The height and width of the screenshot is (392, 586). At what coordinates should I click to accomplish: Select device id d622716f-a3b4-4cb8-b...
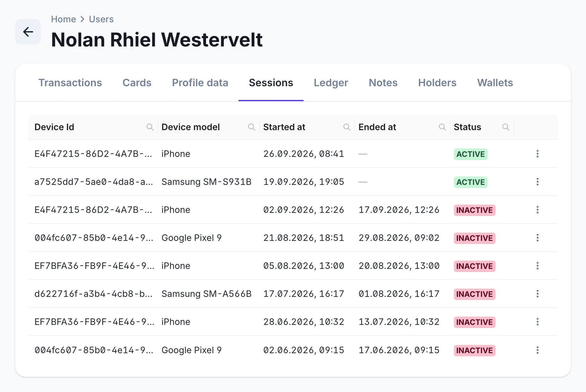tap(93, 294)
